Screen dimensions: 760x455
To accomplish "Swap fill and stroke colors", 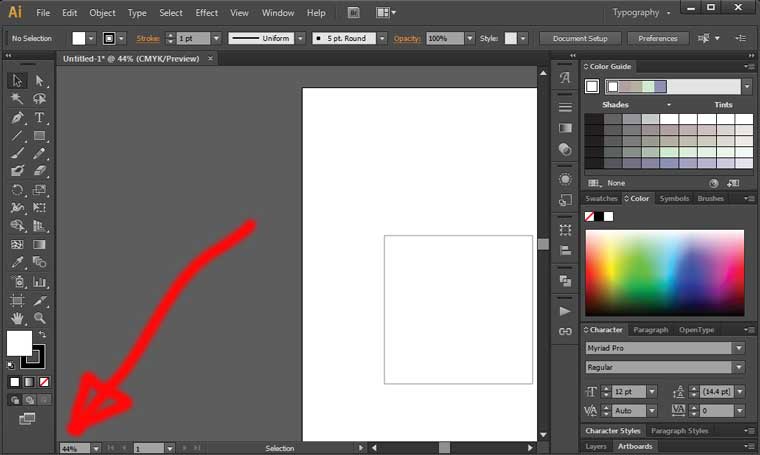I will [x=42, y=334].
